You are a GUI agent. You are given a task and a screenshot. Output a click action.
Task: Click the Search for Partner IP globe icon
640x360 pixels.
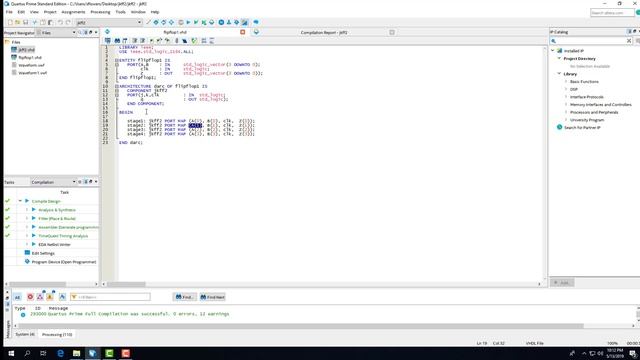(x=560, y=127)
